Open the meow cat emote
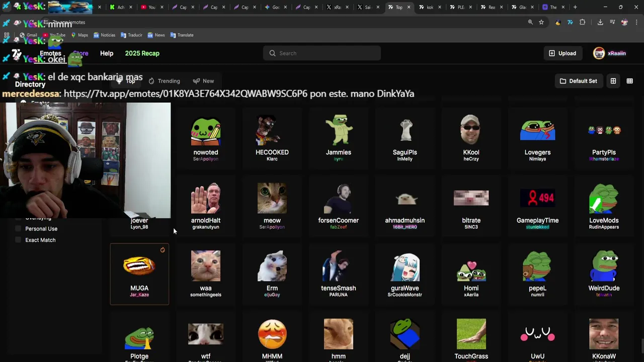 pos(272,205)
